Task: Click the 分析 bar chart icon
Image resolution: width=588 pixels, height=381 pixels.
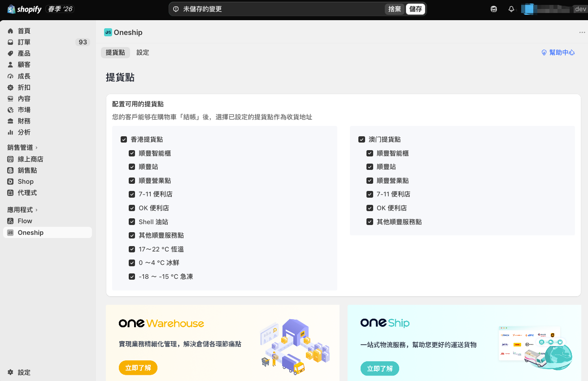Action: [10, 132]
